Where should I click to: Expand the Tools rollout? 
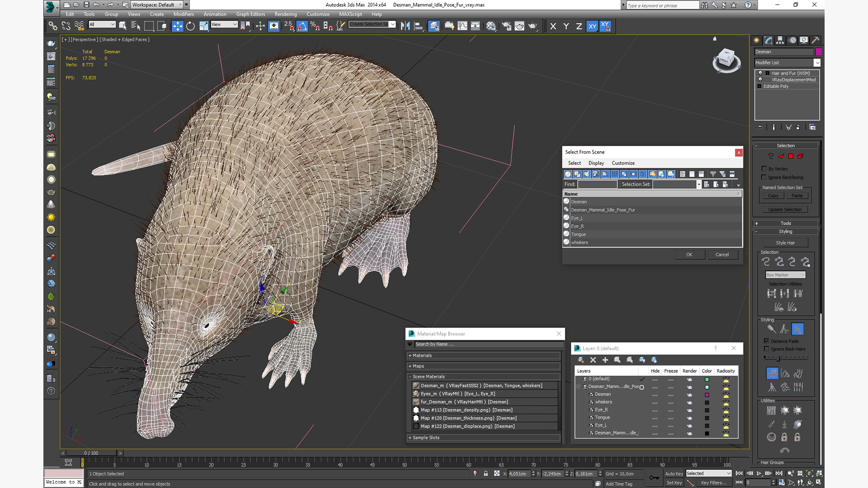(x=786, y=223)
